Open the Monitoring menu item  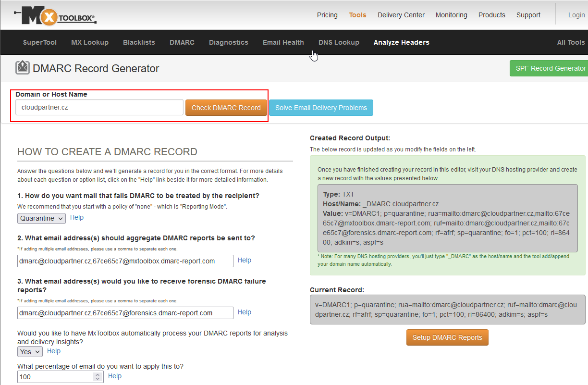[452, 15]
